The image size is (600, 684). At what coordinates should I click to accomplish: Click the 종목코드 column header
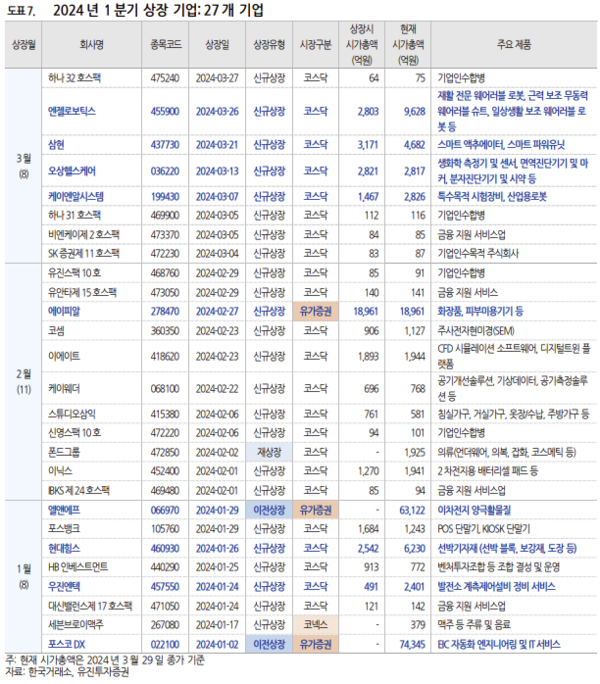pos(165,44)
